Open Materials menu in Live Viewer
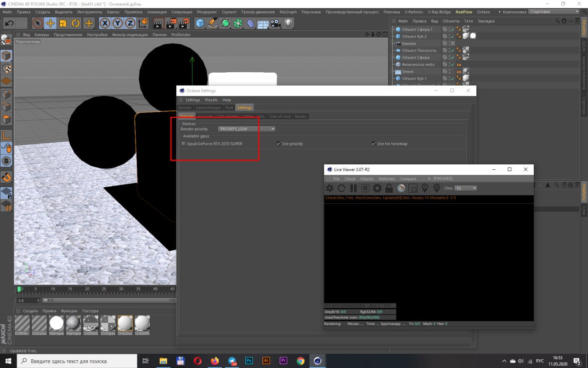The image size is (588, 368). tap(387, 178)
